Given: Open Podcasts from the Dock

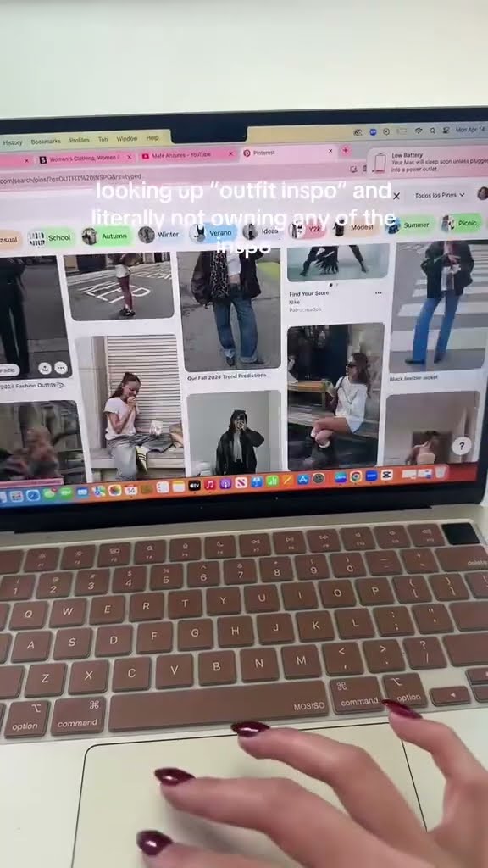Looking at the screenshot, I should pyautogui.click(x=225, y=484).
